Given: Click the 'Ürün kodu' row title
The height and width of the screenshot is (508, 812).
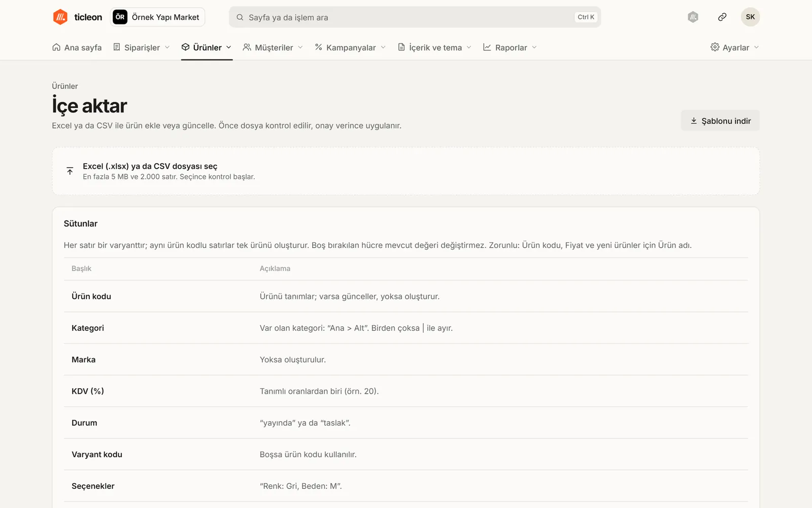Looking at the screenshot, I should [x=91, y=297].
